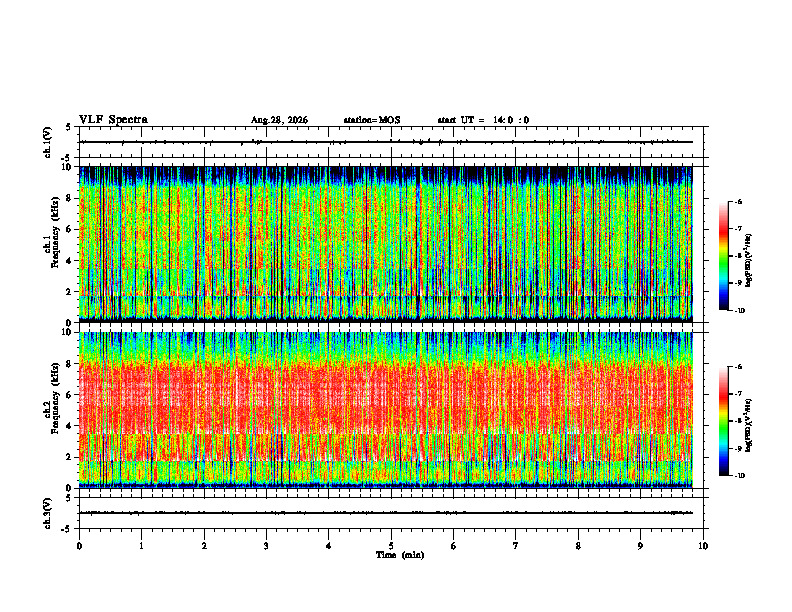Click the ch.3 waveform trace line

coord(386,513)
